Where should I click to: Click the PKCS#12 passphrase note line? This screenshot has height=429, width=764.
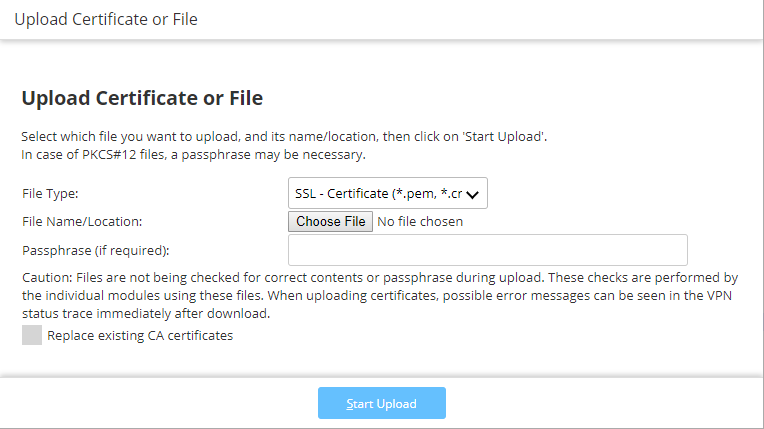[x=194, y=154]
